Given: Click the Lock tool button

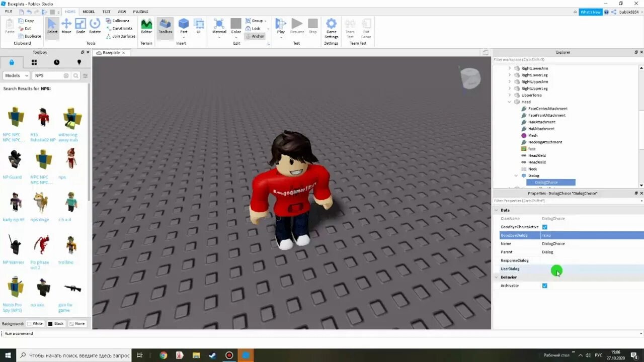Looking at the screenshot, I should coord(254,29).
